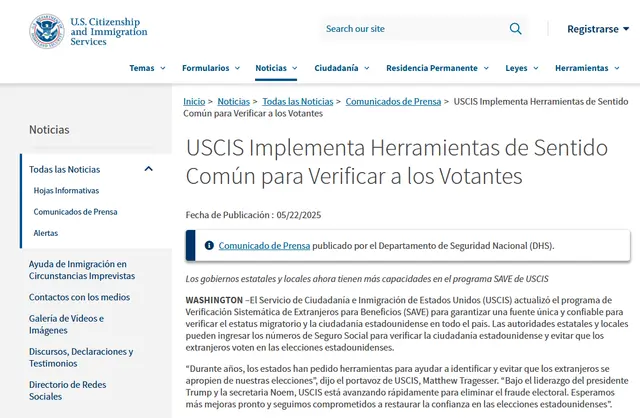Viewport: 640px width, 418px height.
Task: Click the magnifying glass search icon
Action: (516, 29)
